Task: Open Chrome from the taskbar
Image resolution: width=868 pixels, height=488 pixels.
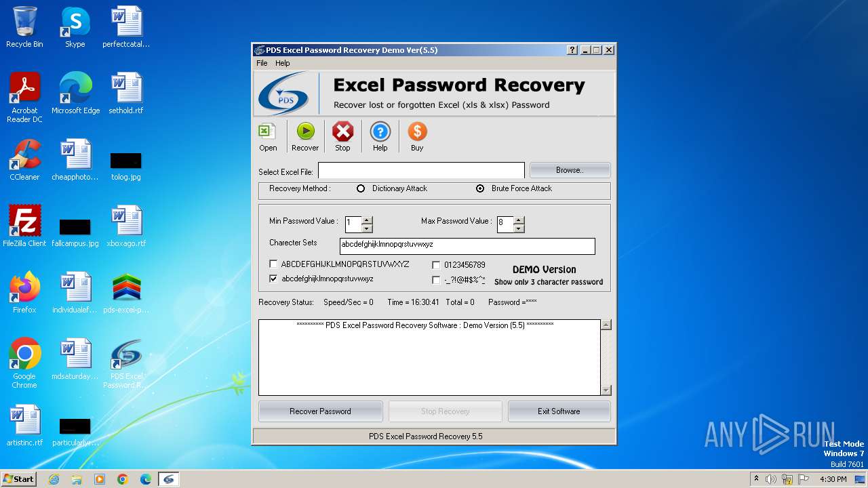Action: click(123, 479)
